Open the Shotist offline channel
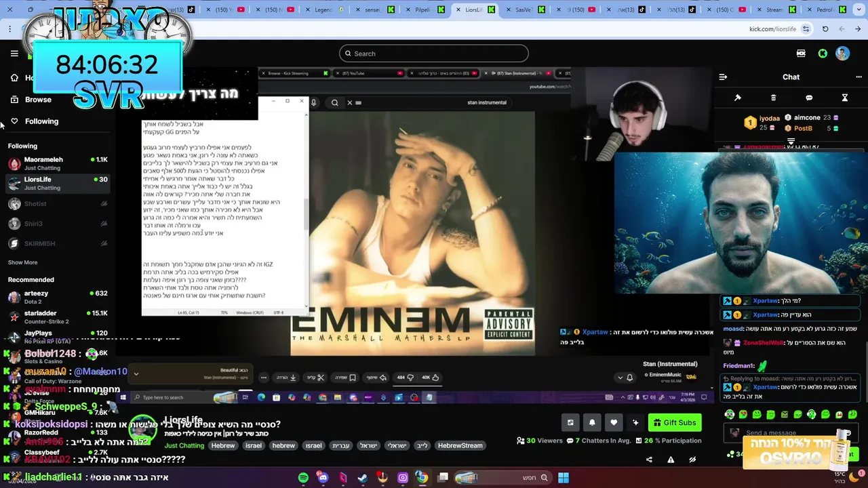 (58, 203)
